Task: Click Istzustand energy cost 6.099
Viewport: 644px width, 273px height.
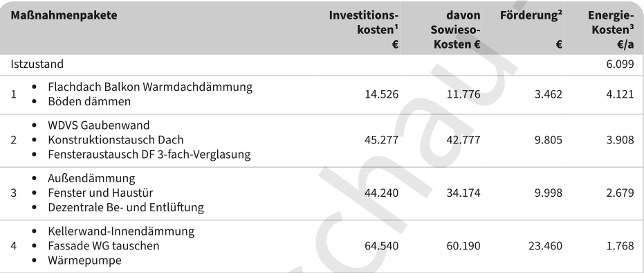Action: (620, 64)
